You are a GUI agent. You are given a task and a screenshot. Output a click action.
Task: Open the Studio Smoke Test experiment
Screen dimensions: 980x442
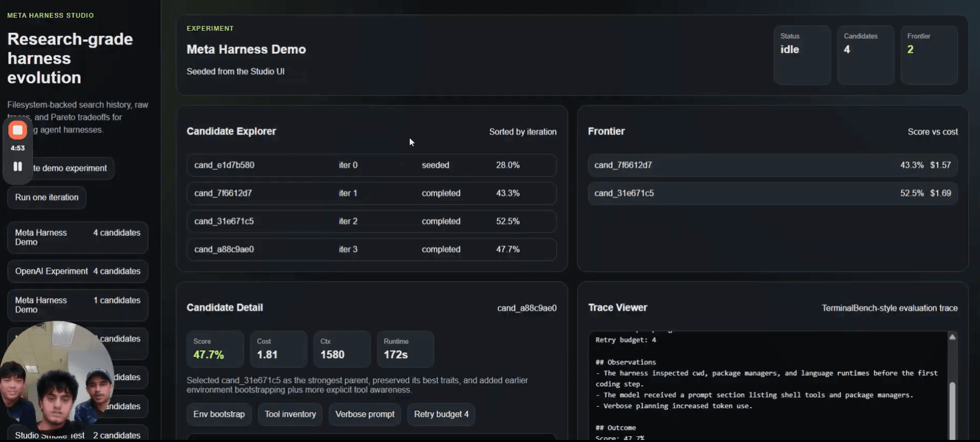coord(78,433)
